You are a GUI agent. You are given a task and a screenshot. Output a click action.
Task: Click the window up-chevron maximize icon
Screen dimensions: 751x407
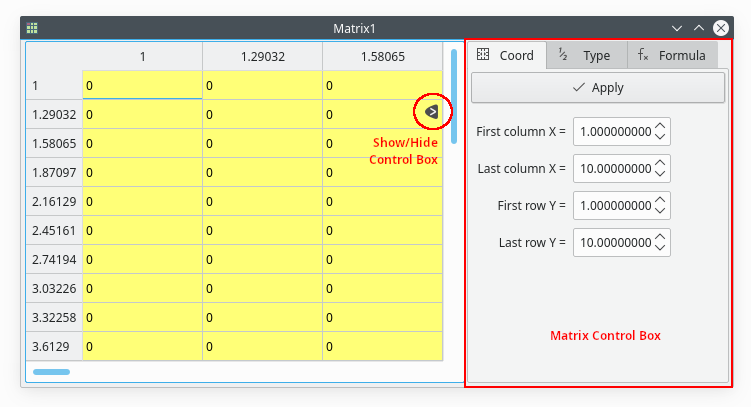click(699, 28)
